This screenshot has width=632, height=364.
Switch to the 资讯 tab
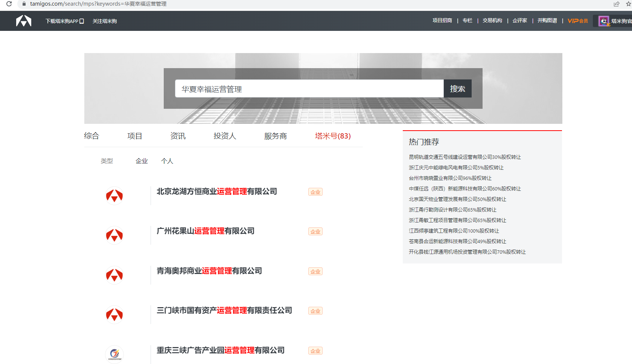coord(178,136)
